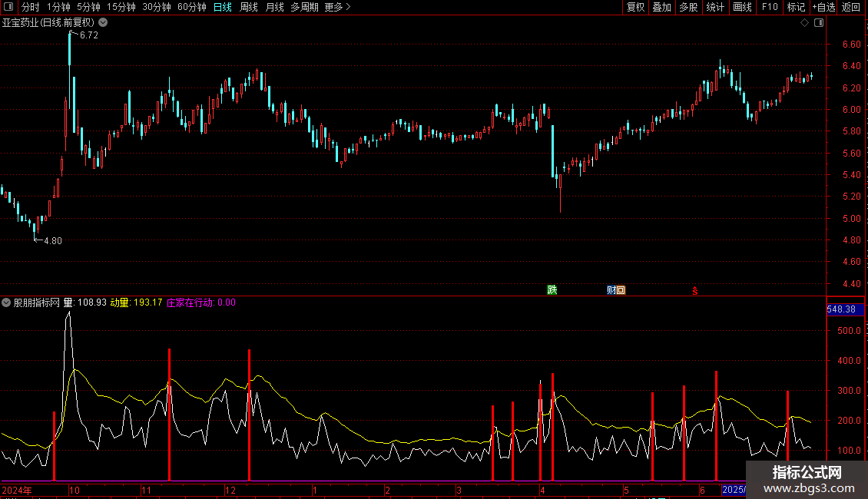This screenshot has height=499, width=868.
Task: Switch to the 60分钟 period
Action: coord(191,7)
